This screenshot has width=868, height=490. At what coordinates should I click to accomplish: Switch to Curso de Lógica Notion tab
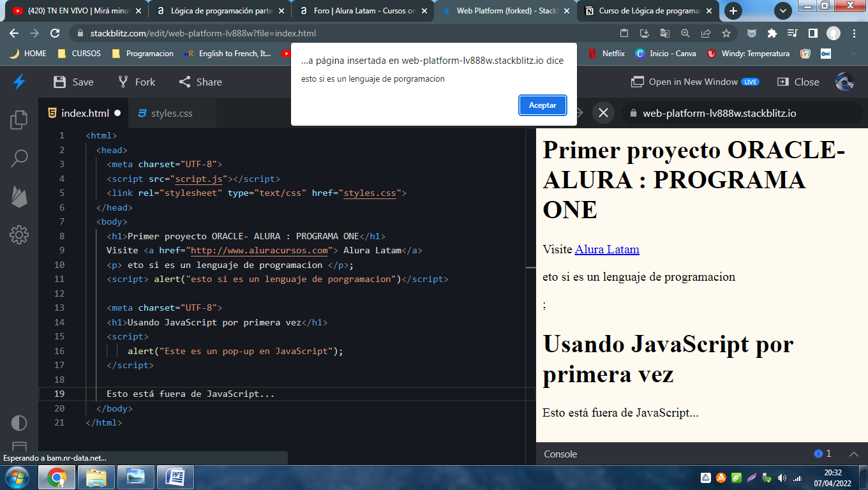click(x=648, y=11)
